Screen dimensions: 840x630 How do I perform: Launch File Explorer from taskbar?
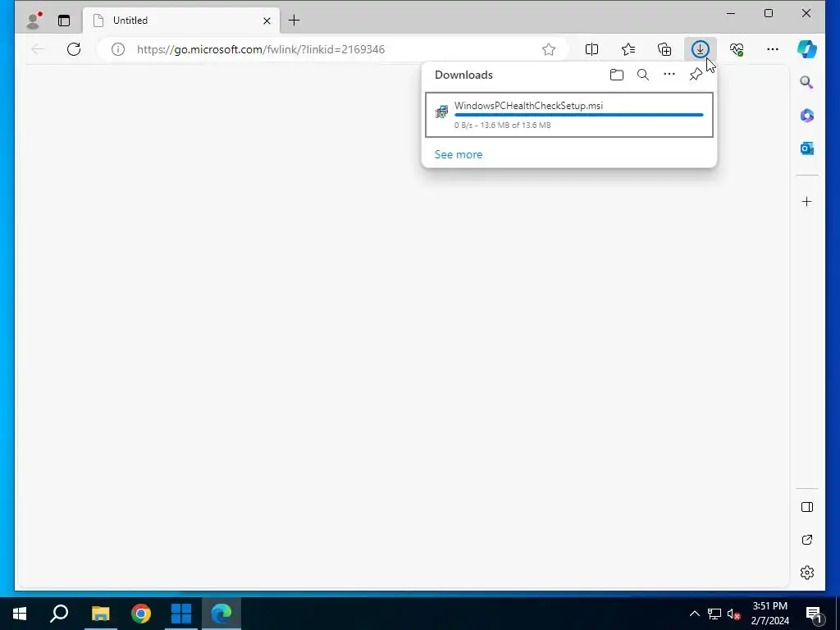tap(100, 614)
